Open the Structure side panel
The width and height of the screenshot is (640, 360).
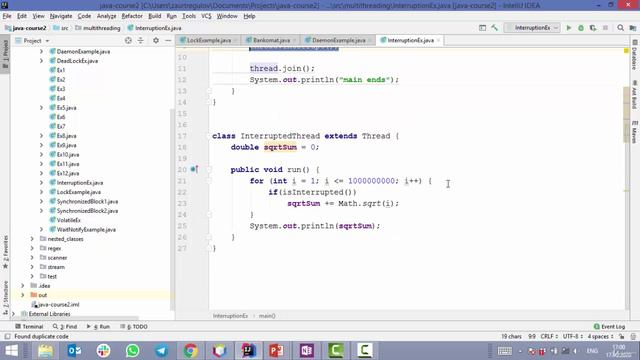[x=5, y=298]
